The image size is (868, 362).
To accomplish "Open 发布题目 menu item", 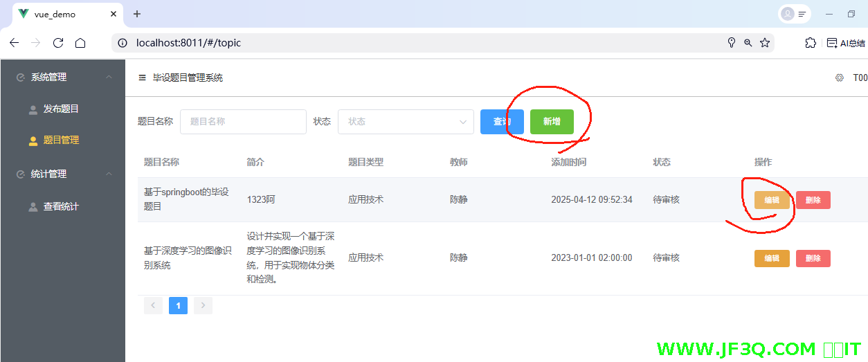I will point(62,109).
